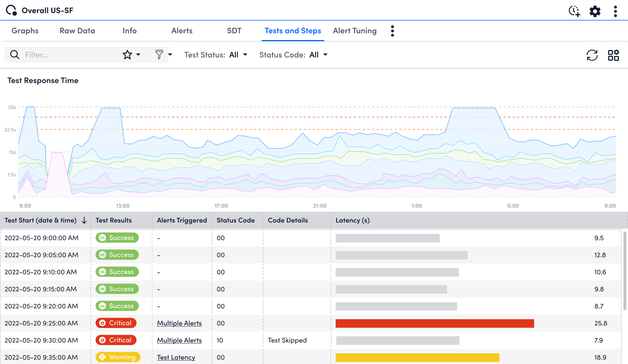Open the Test Latency alert link
Viewport: 628px width, 364px height.
[x=176, y=357]
